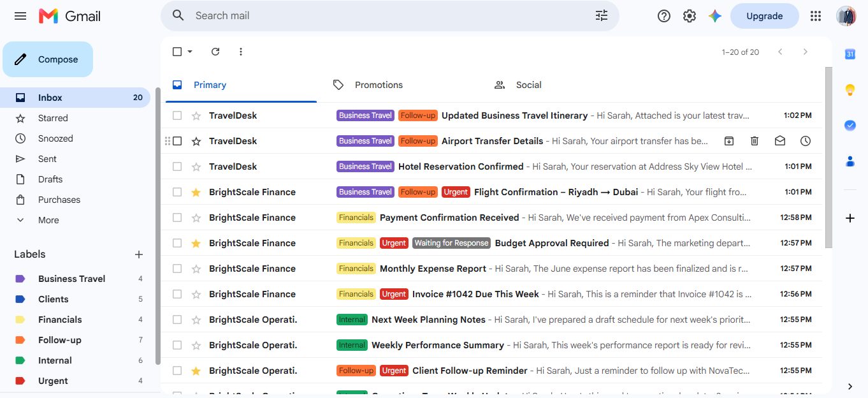Click the email list vertical scrollbar
The image size is (868, 398).
[x=828, y=158]
